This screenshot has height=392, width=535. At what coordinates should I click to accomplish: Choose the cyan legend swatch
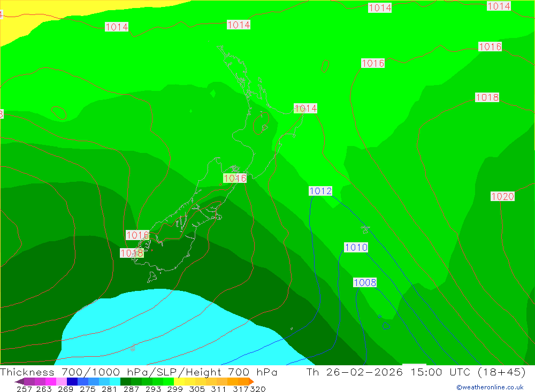click(x=115, y=381)
